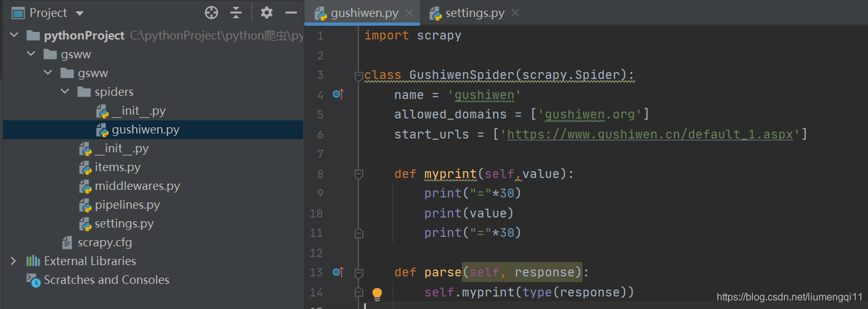Viewport: 868px width, 309px height.
Task: Collapse the outer gsww folder
Action: tap(31, 55)
